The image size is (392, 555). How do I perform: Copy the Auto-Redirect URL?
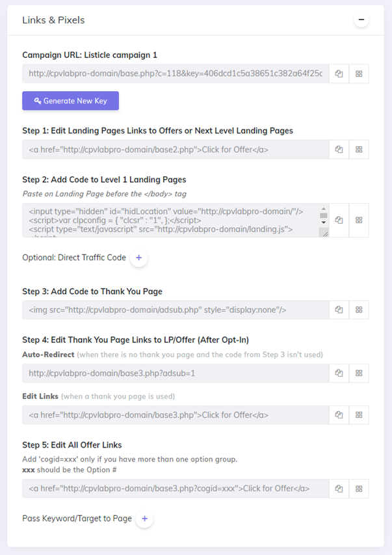(339, 373)
